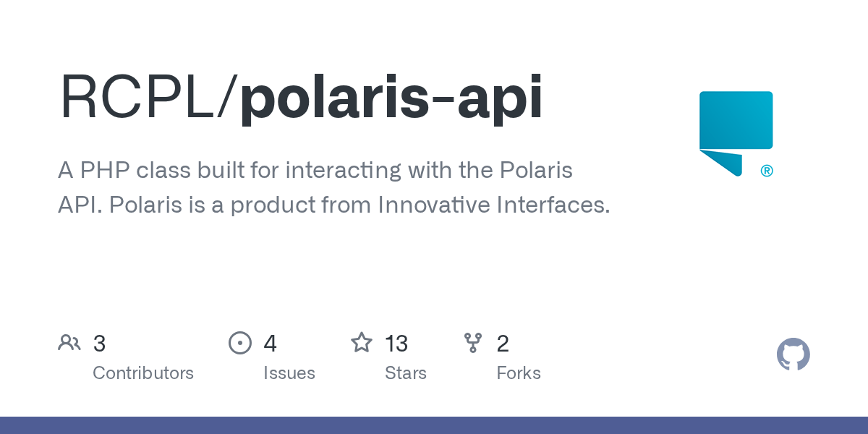Click the purple language bar at bottom

point(434,425)
